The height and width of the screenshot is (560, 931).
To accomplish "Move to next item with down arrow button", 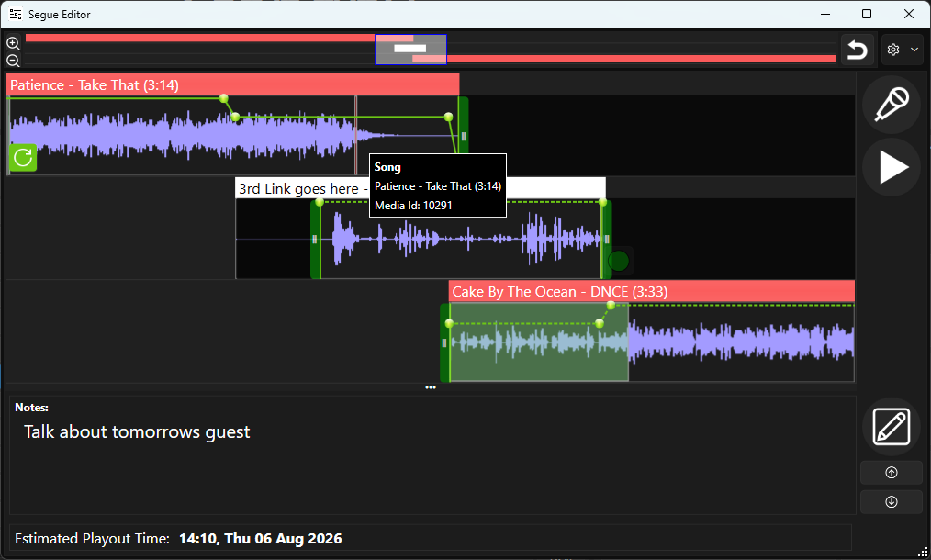I will [892, 502].
